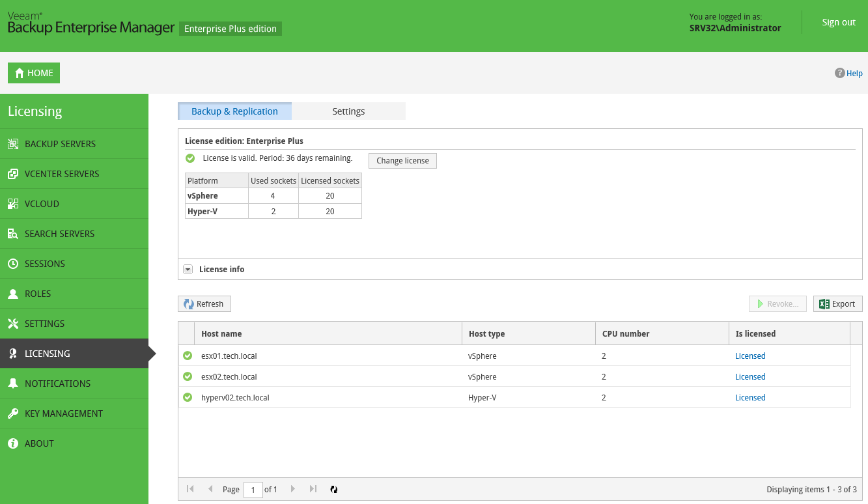Screen dimensions: 868x504
Task: Click the Search Servers magnifier icon
Action: 12,234
